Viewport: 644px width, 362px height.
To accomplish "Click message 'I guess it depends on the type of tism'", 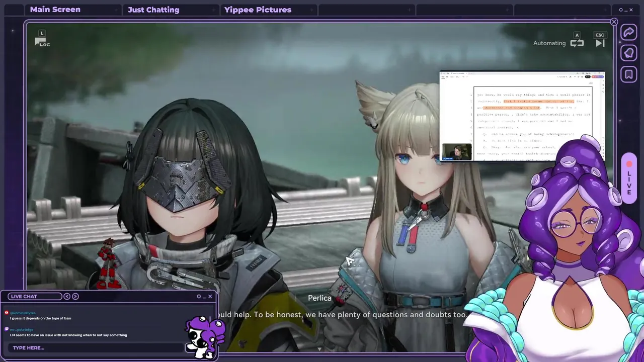I will [40, 318].
